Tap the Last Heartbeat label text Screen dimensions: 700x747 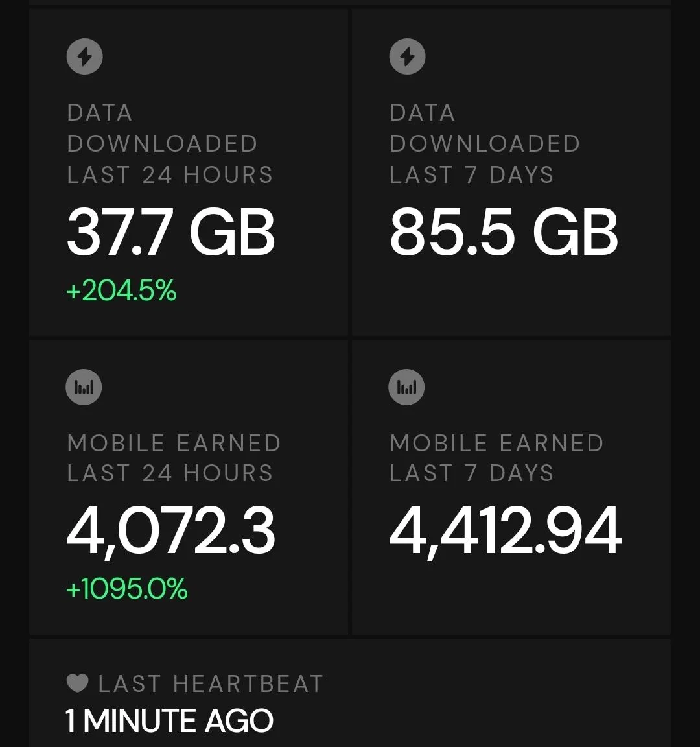pos(211,683)
